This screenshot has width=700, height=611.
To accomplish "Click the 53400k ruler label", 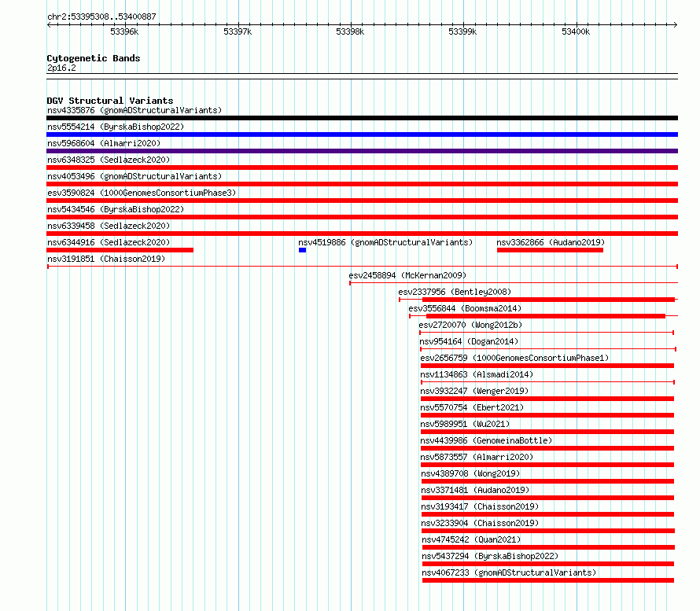I will pos(576,31).
